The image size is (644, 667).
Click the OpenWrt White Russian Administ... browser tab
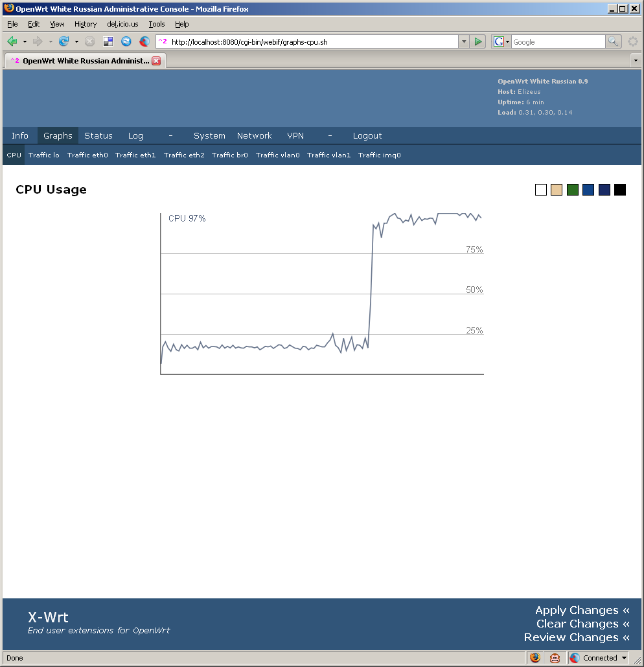pos(85,61)
